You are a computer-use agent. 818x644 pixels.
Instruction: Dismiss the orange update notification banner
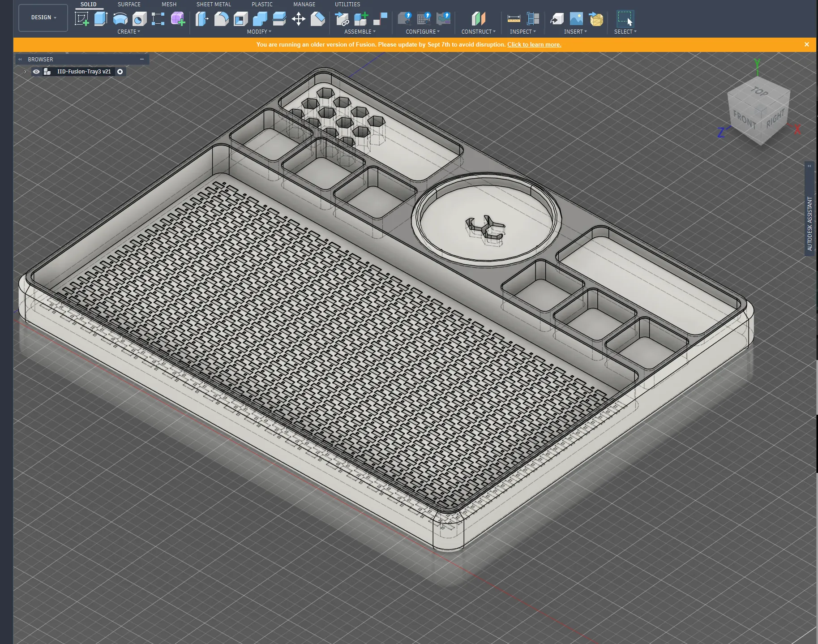(x=807, y=44)
